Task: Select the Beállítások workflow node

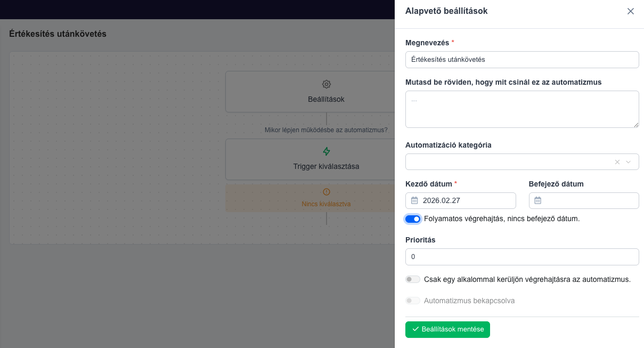Action: 327,92
